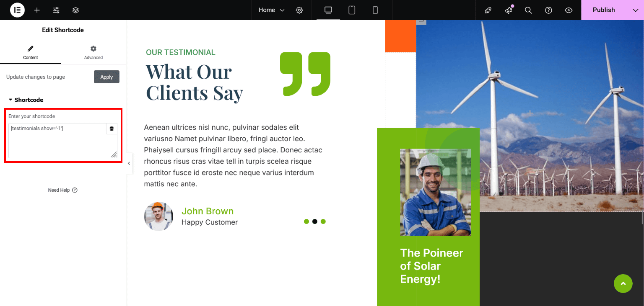This screenshot has width=644, height=306.
Task: Click the green quotation mark graphic
Action: (x=305, y=74)
